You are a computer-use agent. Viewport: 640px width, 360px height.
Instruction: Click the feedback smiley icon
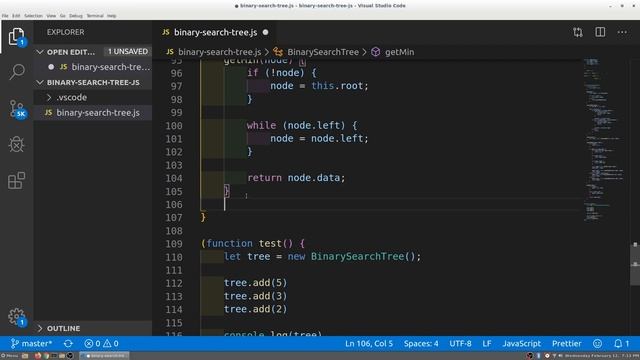597,344
